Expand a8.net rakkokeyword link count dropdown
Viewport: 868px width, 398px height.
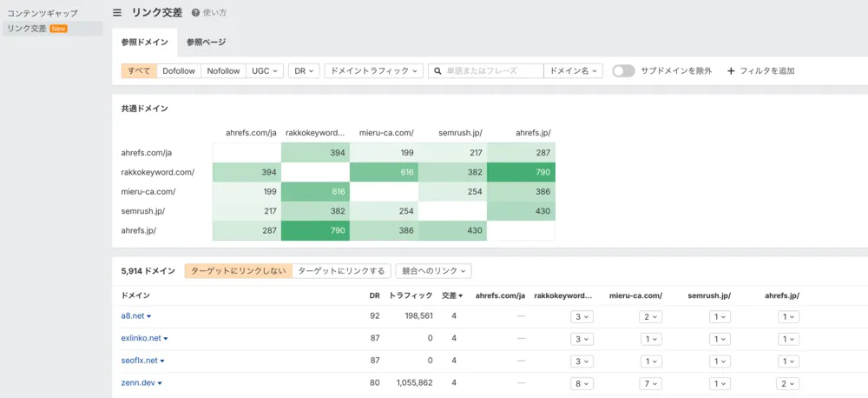pos(582,316)
